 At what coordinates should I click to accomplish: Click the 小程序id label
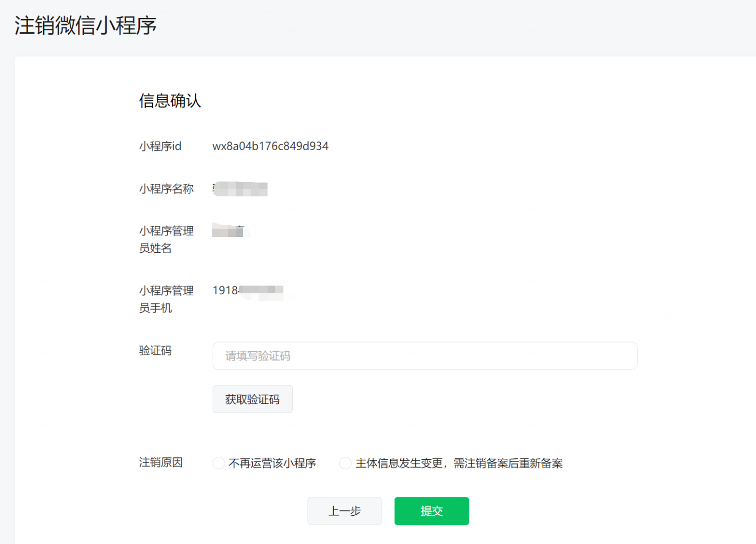(x=160, y=146)
